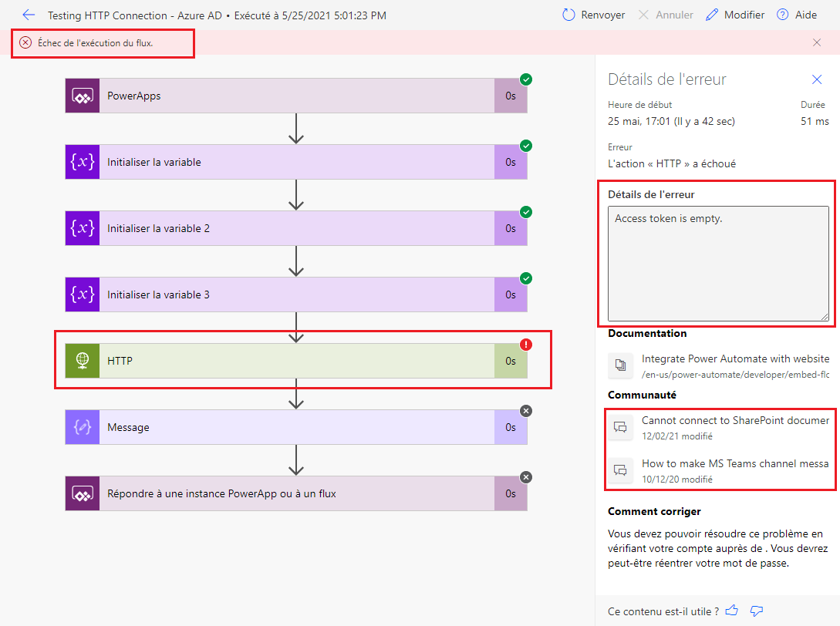This screenshot has height=626, width=840.
Task: Click the HTTP globe action icon
Action: pos(83,361)
